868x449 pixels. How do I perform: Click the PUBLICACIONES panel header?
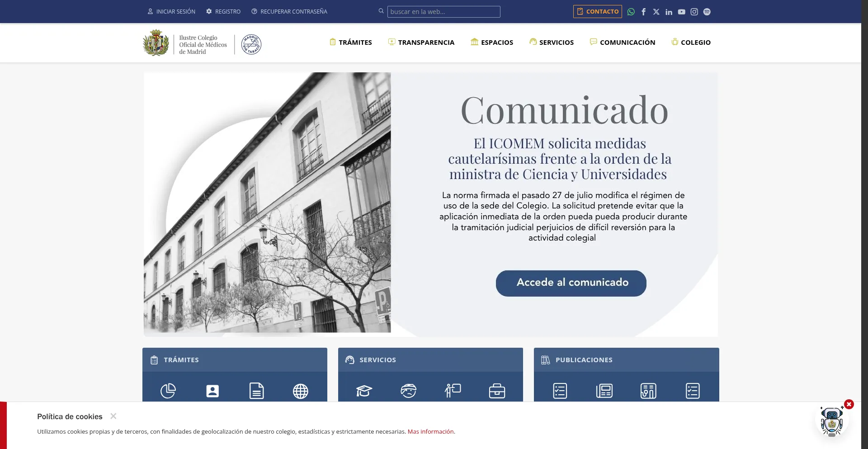click(x=627, y=360)
